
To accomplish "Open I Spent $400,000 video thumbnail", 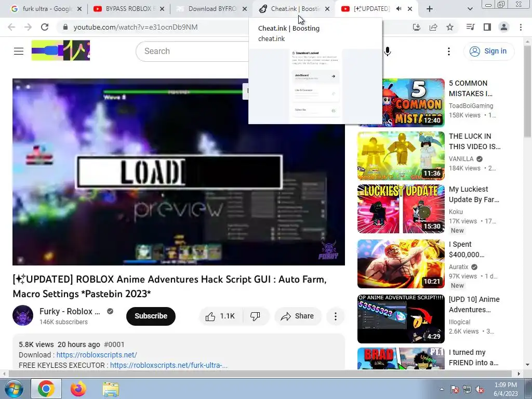I will [401, 264].
